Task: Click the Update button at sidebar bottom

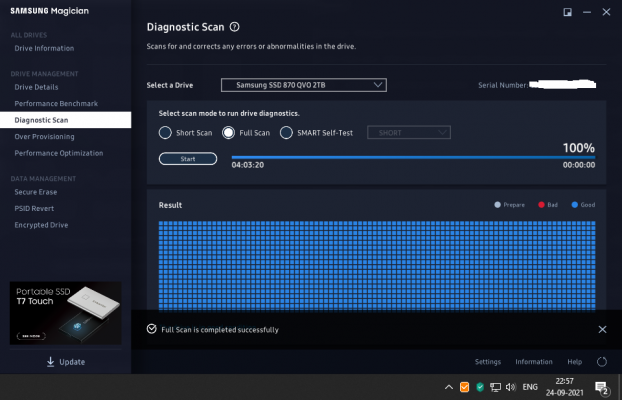Action: (x=65, y=362)
